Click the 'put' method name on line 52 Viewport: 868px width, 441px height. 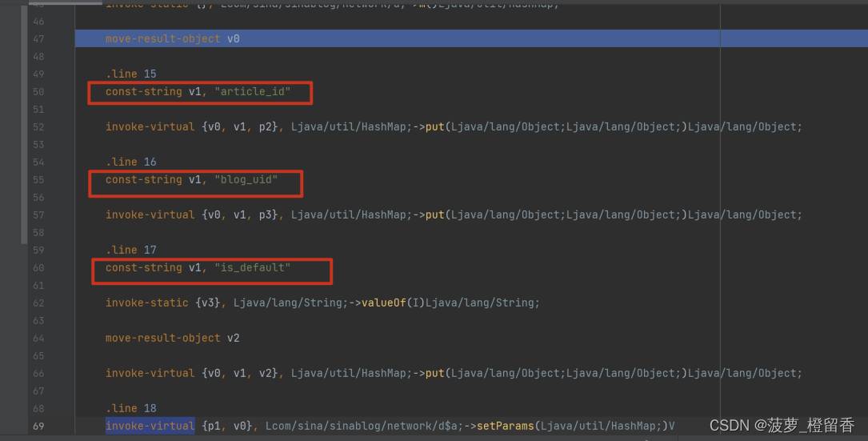(x=435, y=127)
